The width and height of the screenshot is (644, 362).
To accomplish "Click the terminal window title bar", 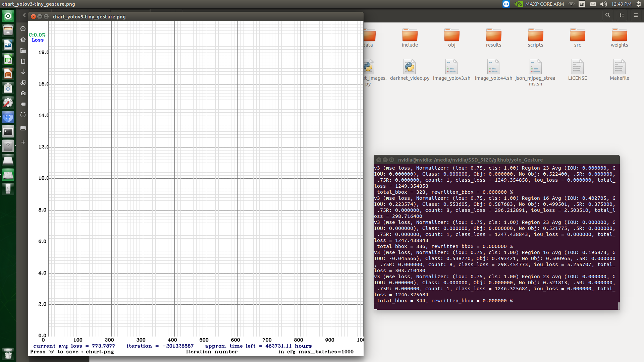I will pos(496,160).
